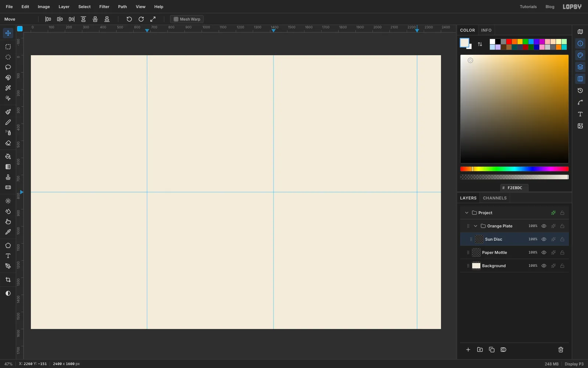The image size is (588, 368).
Task: Open the History panel icon
Action: point(580,91)
